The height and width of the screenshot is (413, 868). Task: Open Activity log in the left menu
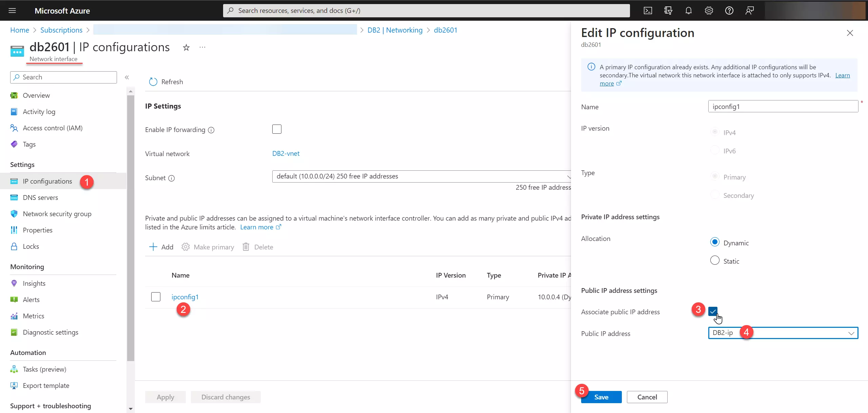pyautogui.click(x=39, y=112)
